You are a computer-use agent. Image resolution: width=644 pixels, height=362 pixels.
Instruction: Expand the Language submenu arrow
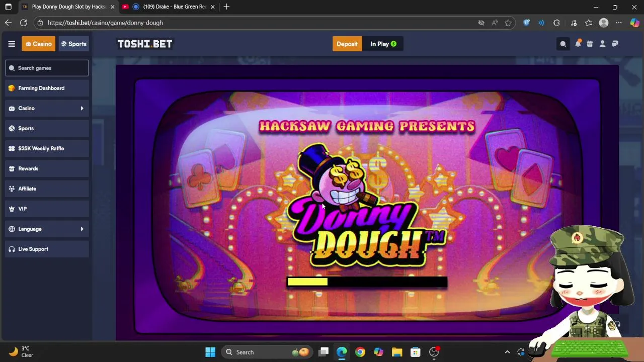pyautogui.click(x=82, y=229)
